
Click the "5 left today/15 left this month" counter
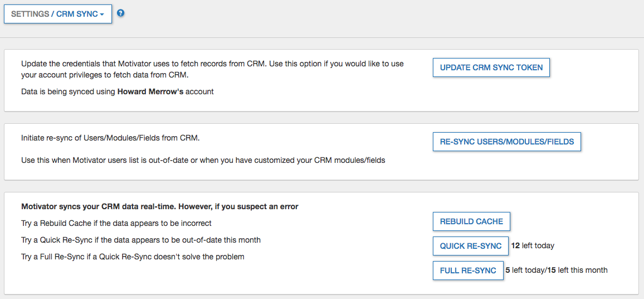click(556, 270)
